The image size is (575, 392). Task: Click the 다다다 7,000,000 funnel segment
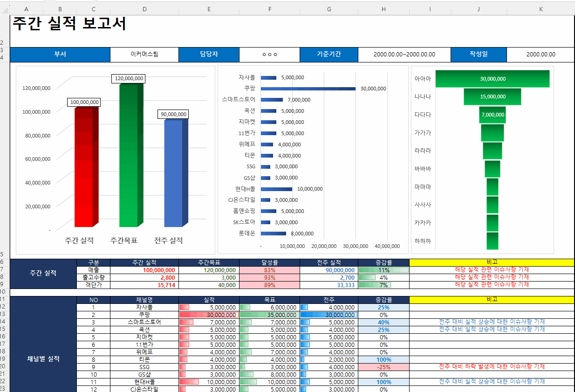[x=493, y=115]
